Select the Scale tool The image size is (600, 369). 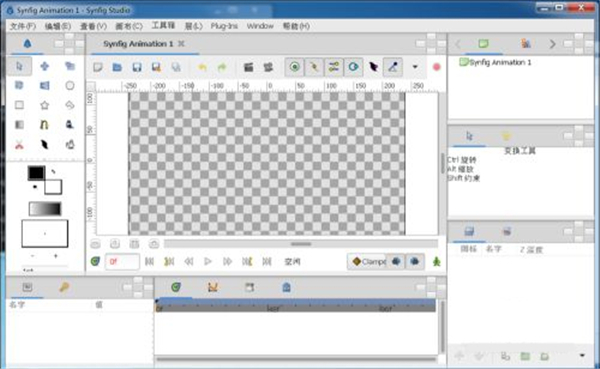[70, 66]
